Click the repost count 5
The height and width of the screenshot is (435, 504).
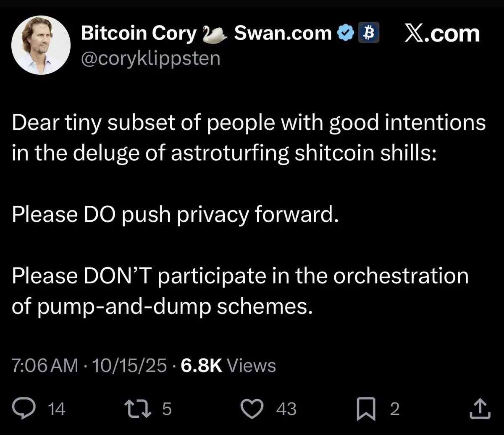(x=167, y=409)
